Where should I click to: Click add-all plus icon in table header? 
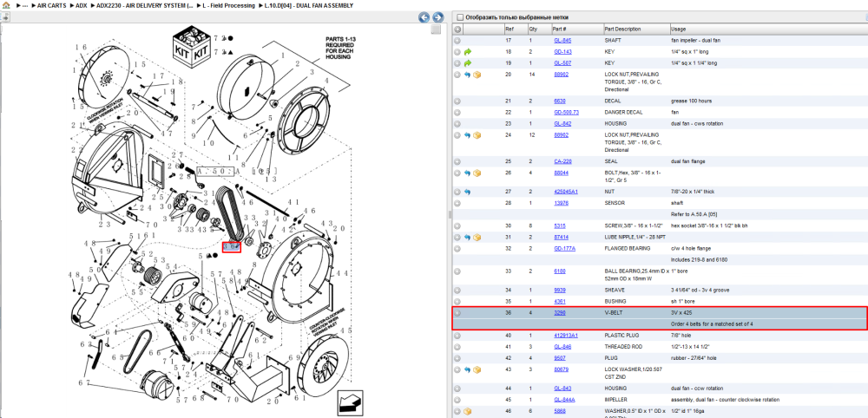pyautogui.click(x=457, y=29)
